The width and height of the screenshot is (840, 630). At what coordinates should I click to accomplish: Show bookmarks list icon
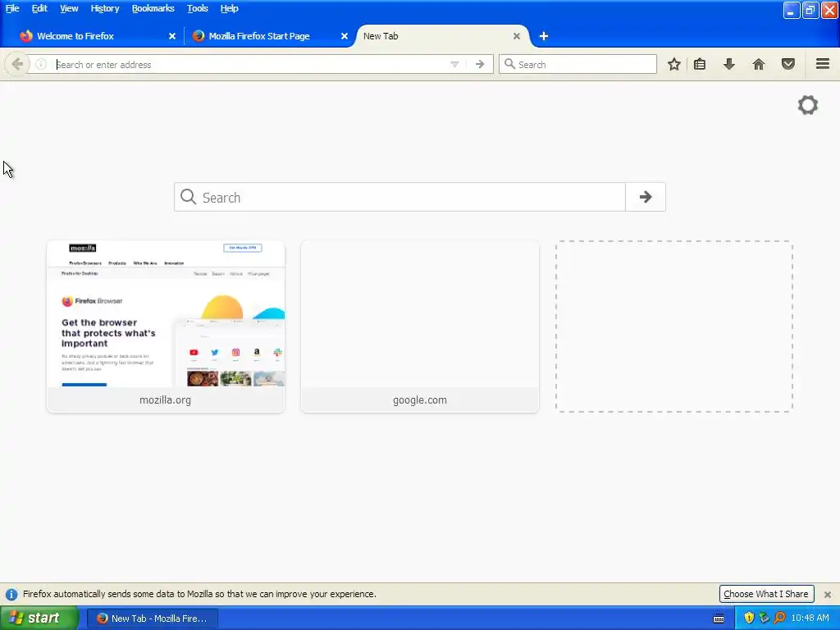pyautogui.click(x=700, y=64)
